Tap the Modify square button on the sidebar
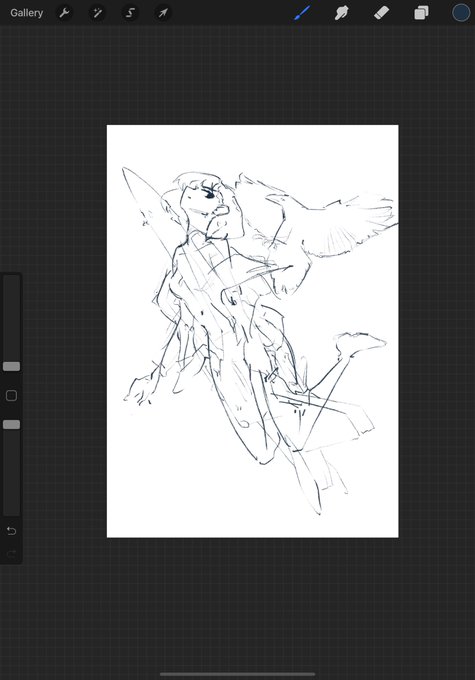This screenshot has height=680, width=475. 11,396
